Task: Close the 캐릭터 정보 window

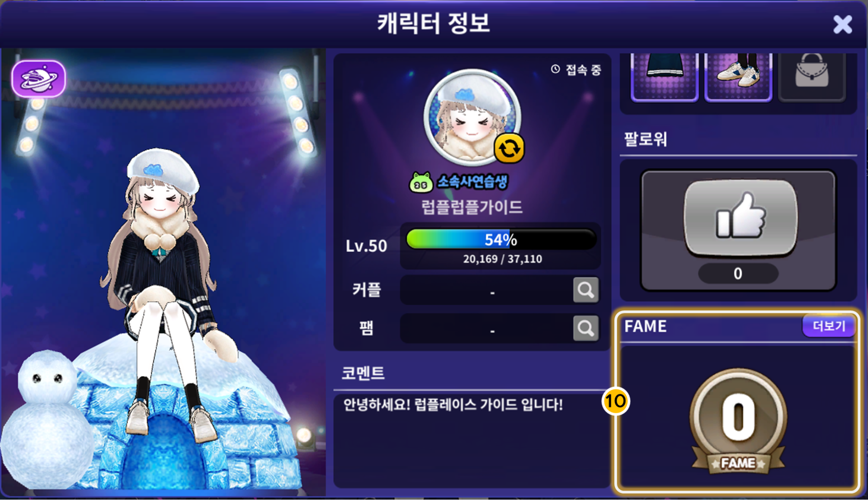Action: (843, 24)
